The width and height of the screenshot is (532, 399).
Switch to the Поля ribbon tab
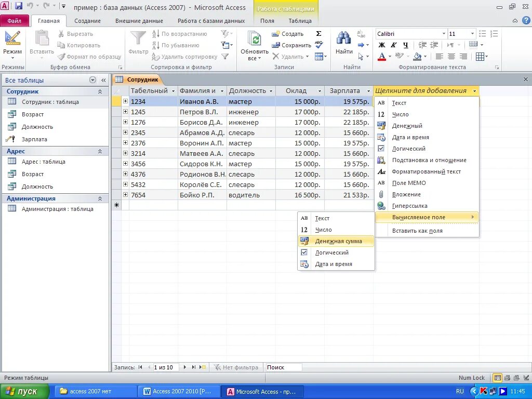[267, 21]
